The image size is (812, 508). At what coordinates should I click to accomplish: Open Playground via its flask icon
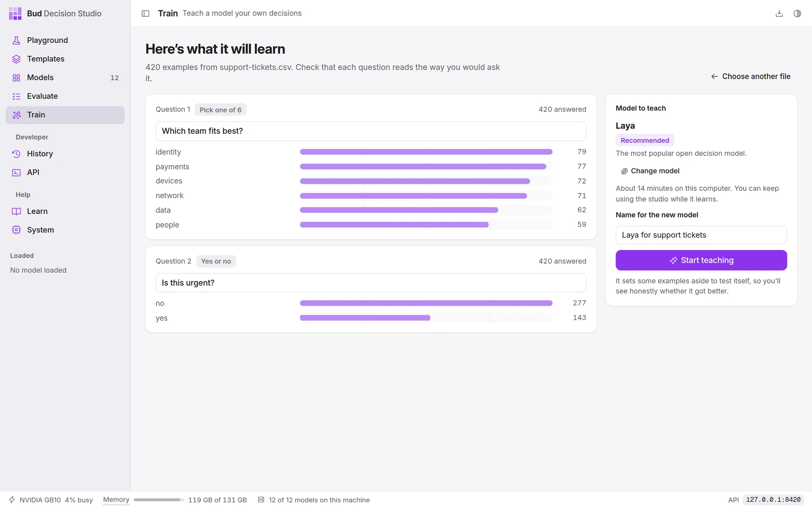coord(16,40)
